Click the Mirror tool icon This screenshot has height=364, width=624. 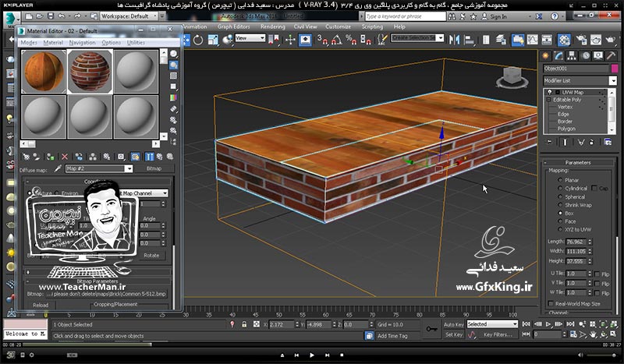454,40
